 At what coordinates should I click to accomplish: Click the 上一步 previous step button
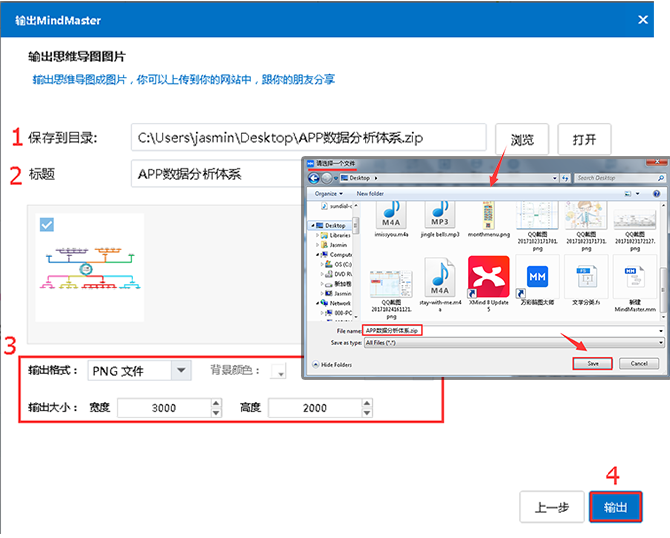point(552,507)
